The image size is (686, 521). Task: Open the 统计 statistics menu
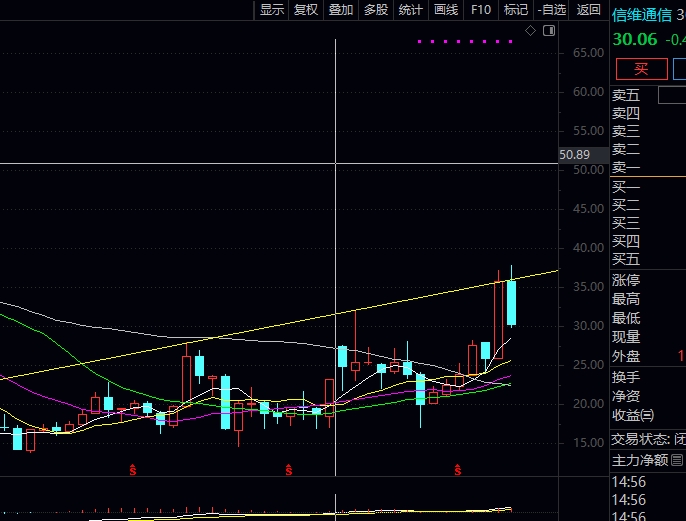411,10
